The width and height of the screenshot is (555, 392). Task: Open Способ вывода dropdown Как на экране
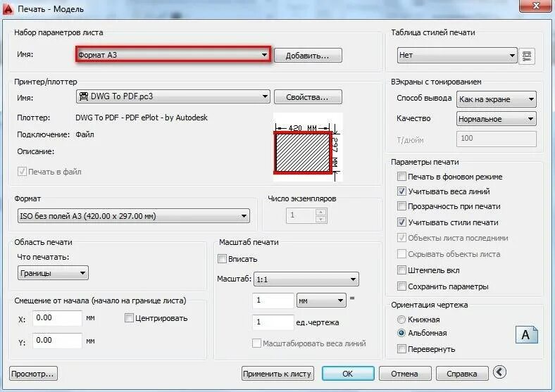[497, 99]
